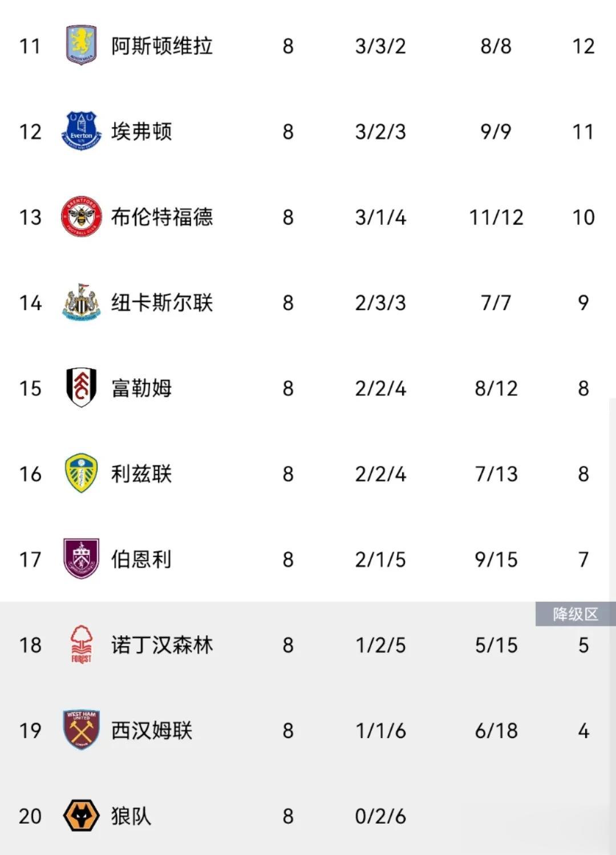This screenshot has height=855, width=616.
Task: Select team name 狼队
Action: coord(131,816)
